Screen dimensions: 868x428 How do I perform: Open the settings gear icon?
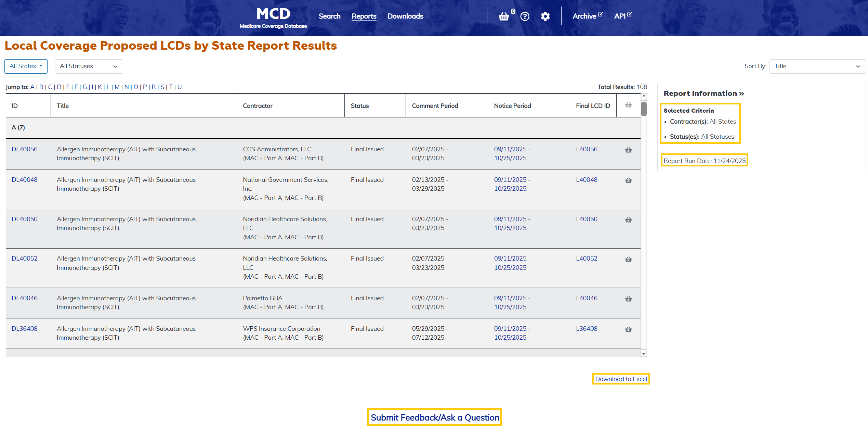[545, 16]
